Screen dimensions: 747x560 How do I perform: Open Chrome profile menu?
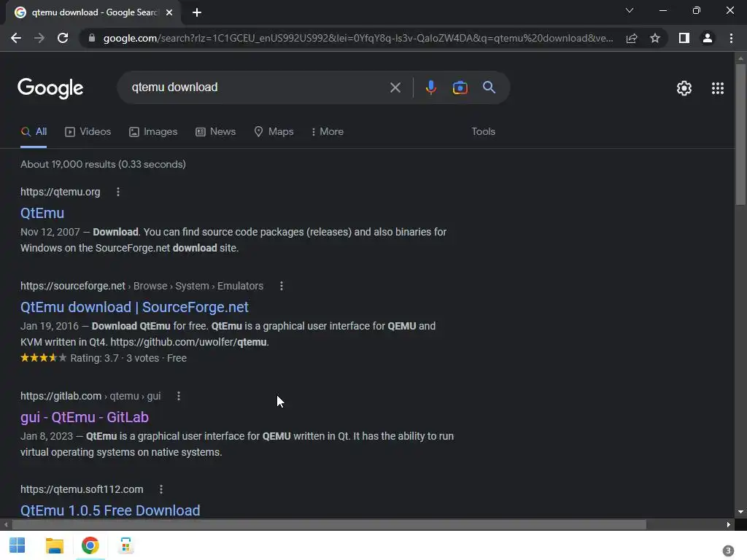pyautogui.click(x=708, y=38)
